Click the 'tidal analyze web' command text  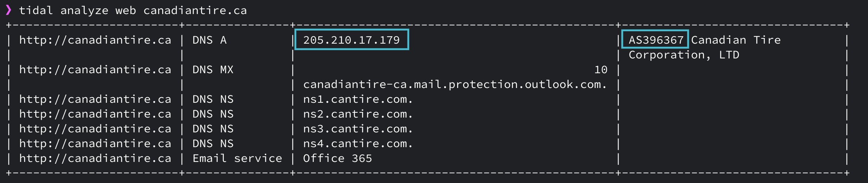click(77, 10)
